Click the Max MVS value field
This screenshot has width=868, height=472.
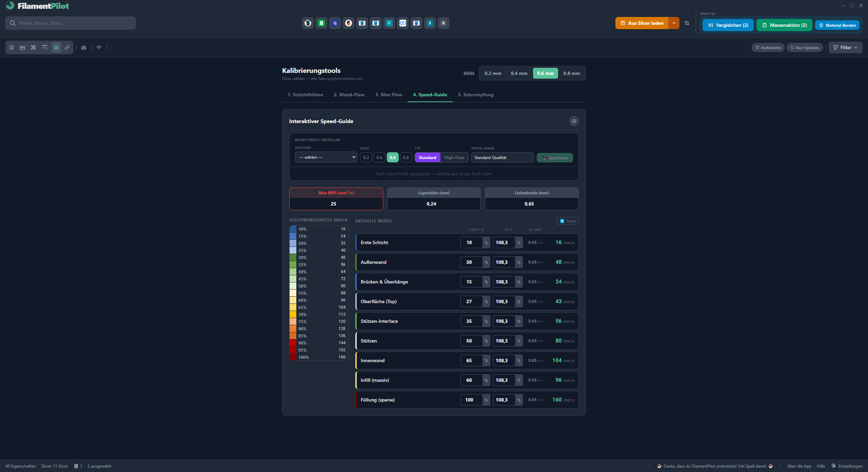(x=336, y=204)
